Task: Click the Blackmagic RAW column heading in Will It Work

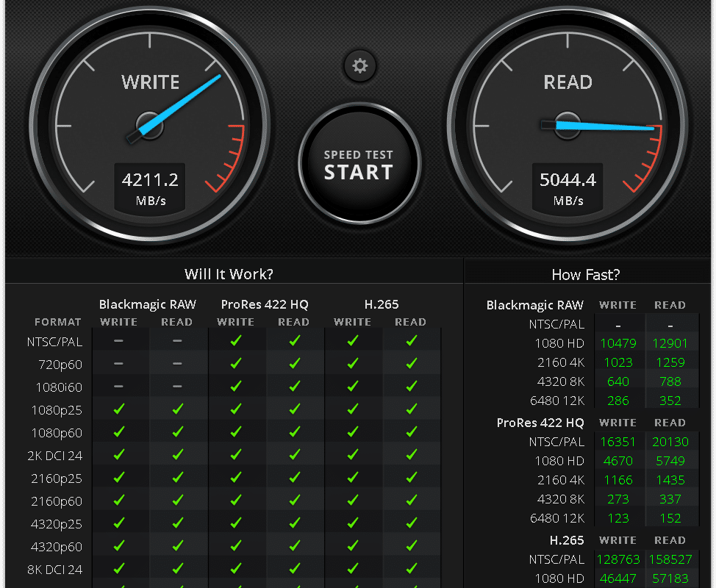Action: point(148,304)
